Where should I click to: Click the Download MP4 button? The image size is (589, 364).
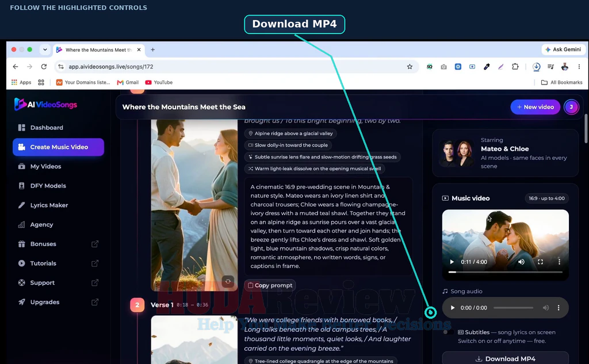coord(505,358)
